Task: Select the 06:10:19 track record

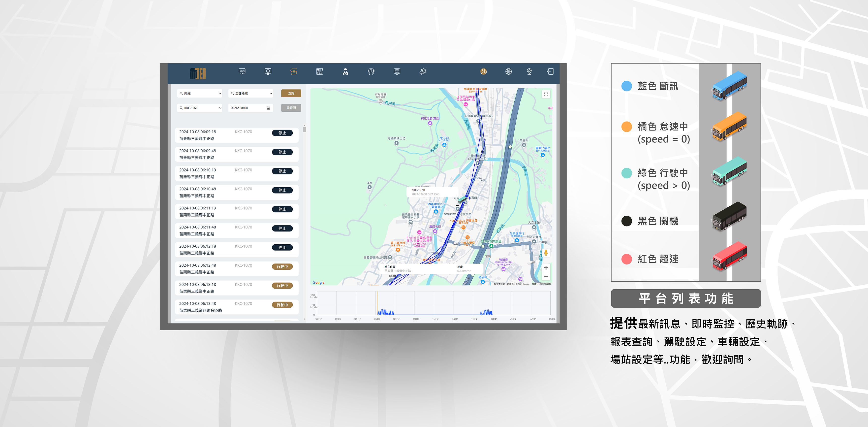Action: tap(237, 173)
